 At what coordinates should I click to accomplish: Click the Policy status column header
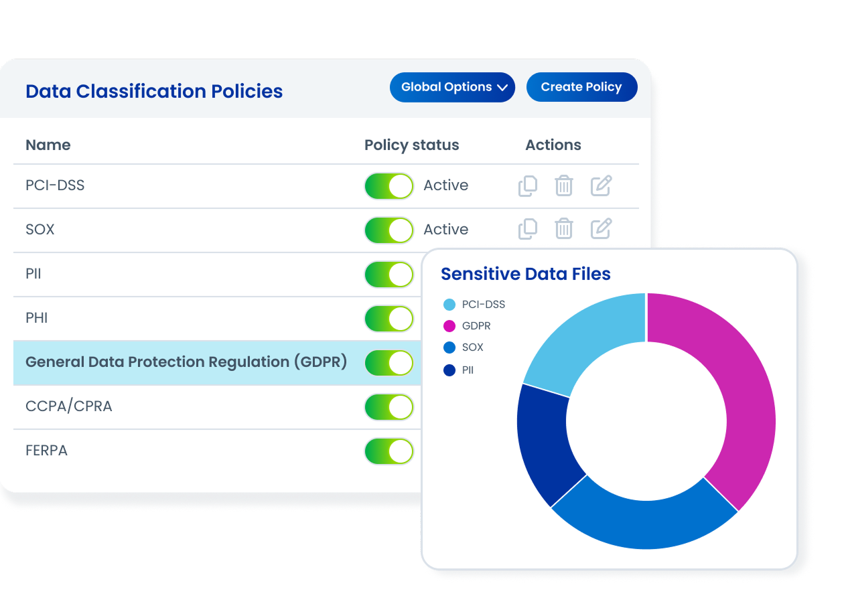[412, 145]
